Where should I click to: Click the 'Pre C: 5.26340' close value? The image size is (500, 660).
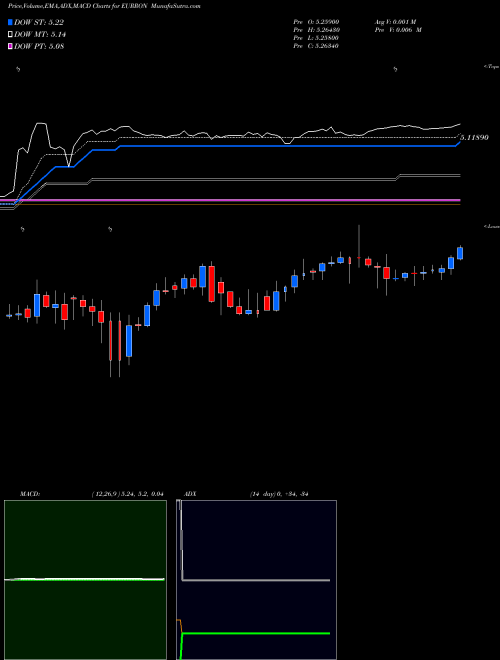(x=316, y=46)
